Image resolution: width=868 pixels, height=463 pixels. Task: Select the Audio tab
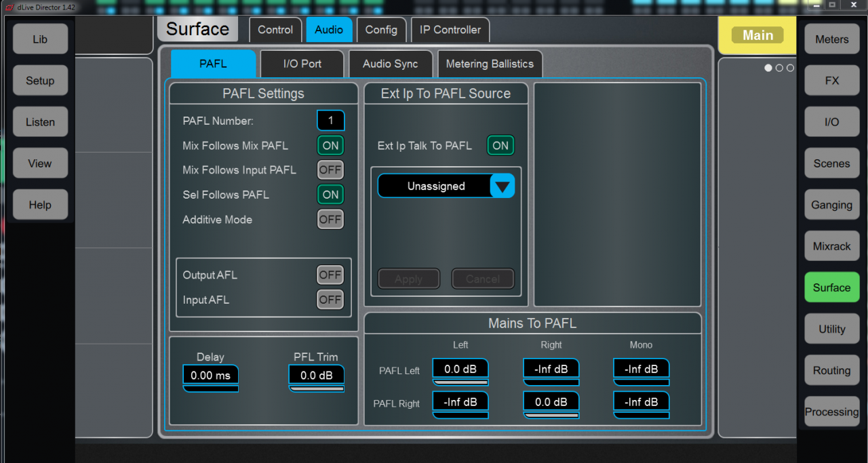click(x=329, y=30)
